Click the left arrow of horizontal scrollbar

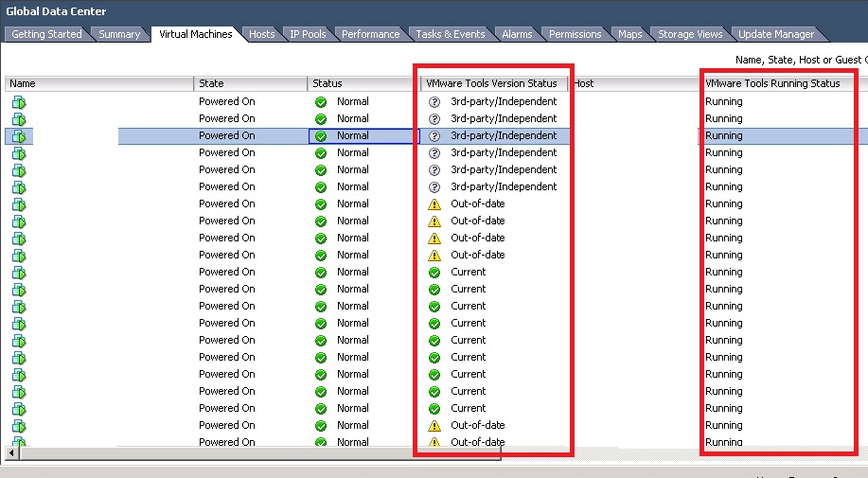11,453
